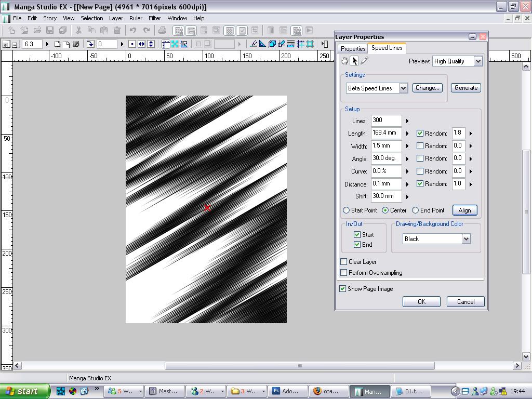Expand the Length value slider arrow
The image size is (532, 399).
click(407, 134)
